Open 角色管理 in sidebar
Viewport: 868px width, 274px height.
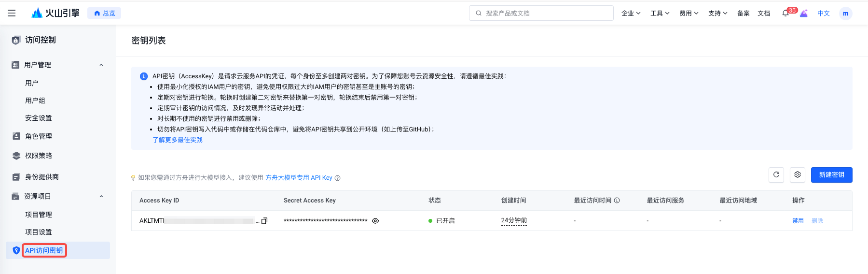point(39,136)
